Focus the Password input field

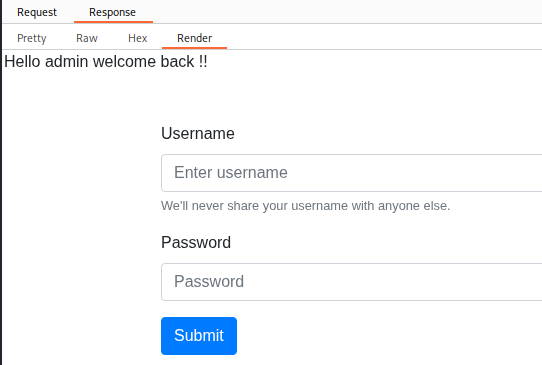click(351, 282)
